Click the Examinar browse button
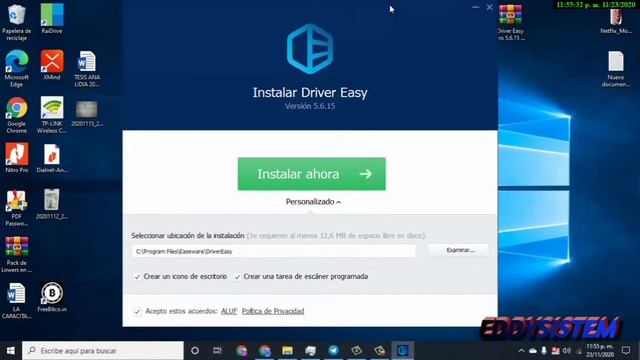 [459, 250]
